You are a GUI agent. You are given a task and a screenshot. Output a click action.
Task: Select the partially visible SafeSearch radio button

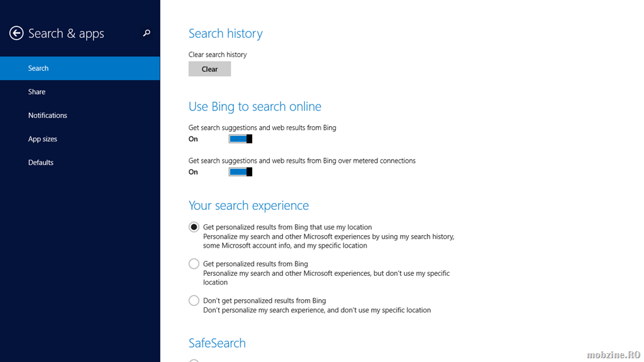click(x=194, y=360)
